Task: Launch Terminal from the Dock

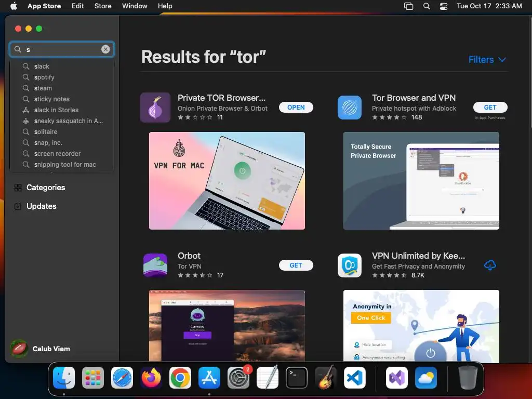Action: click(x=297, y=378)
